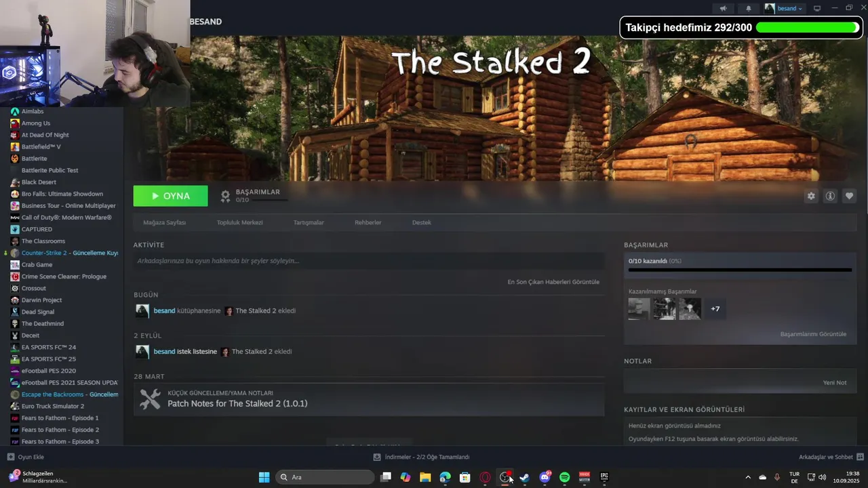
Task: Select Black Desert in library list
Action: [x=39, y=182]
